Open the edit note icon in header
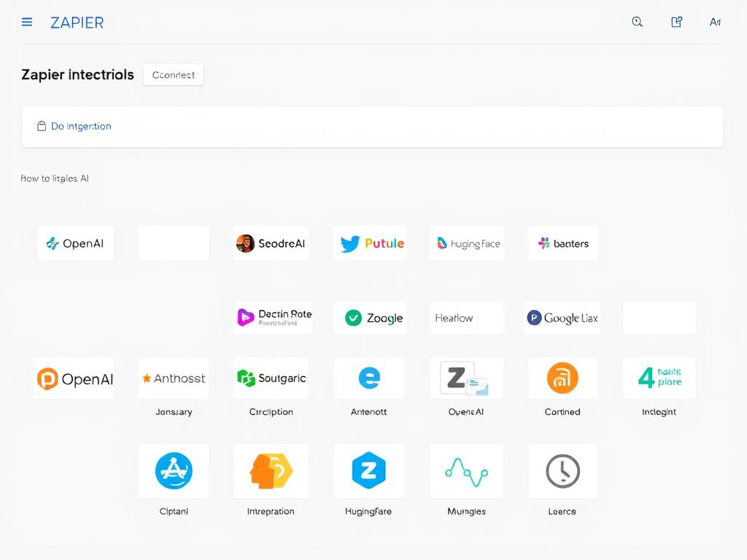Viewport: 747px width, 560px height. tap(676, 22)
